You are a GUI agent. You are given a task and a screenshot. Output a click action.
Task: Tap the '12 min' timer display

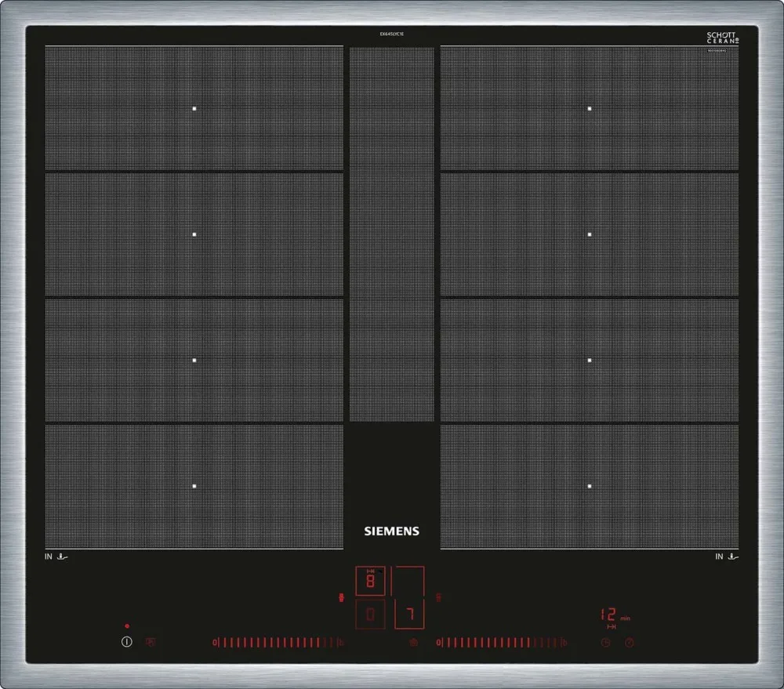pos(615,615)
